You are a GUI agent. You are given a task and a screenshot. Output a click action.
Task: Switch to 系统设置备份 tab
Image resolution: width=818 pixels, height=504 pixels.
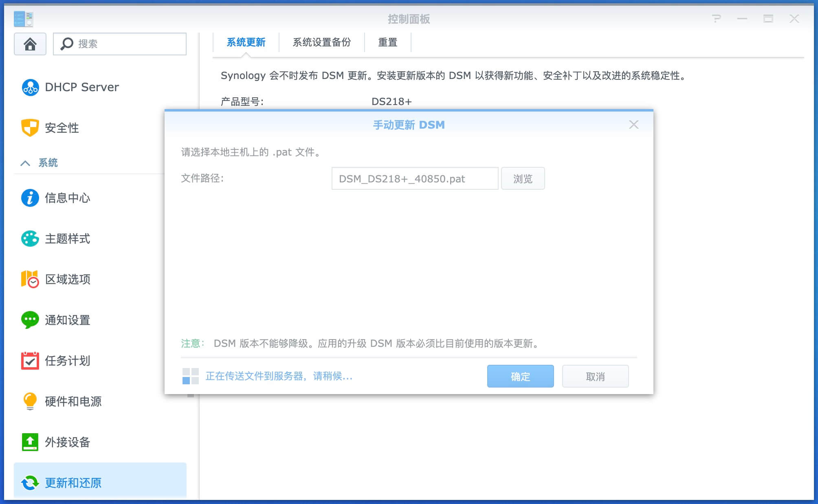(322, 42)
